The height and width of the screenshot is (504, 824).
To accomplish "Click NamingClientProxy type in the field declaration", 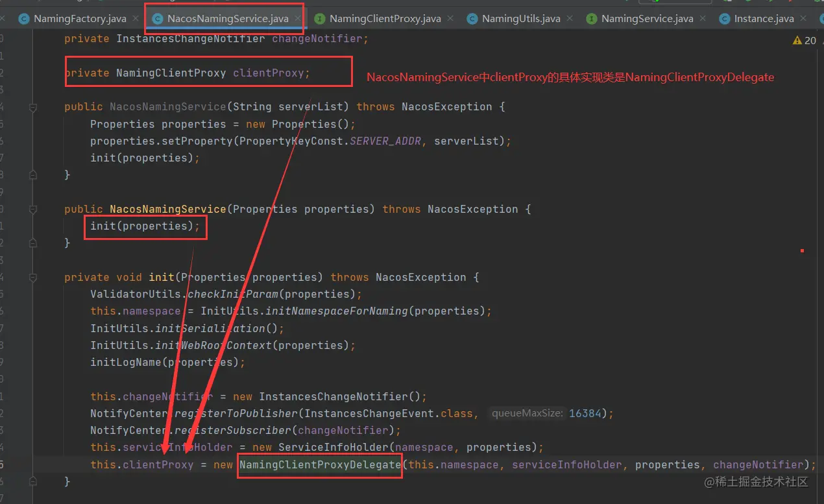I will pyautogui.click(x=171, y=73).
